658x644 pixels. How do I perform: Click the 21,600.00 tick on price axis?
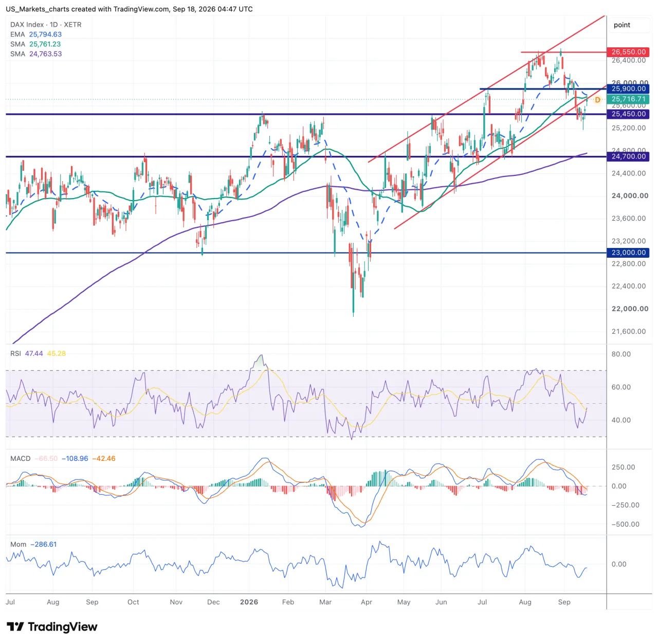point(629,332)
